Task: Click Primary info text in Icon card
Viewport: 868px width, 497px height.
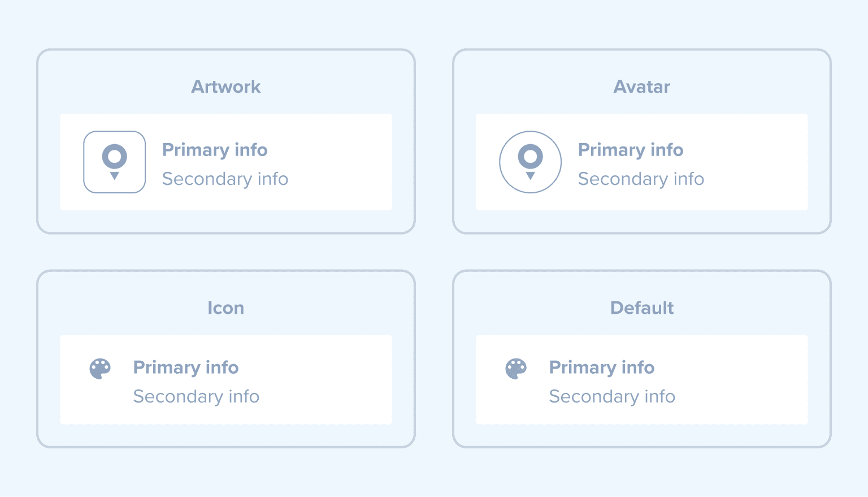Action: pos(186,368)
